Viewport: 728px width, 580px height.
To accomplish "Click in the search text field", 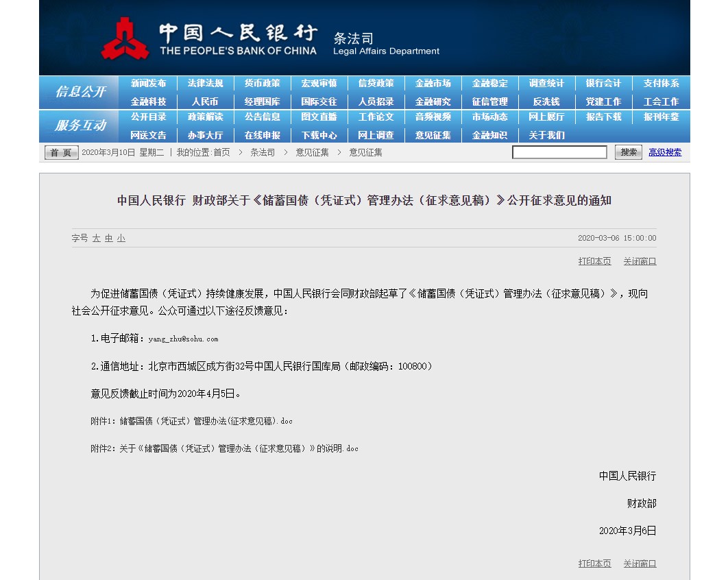I will pyautogui.click(x=559, y=152).
